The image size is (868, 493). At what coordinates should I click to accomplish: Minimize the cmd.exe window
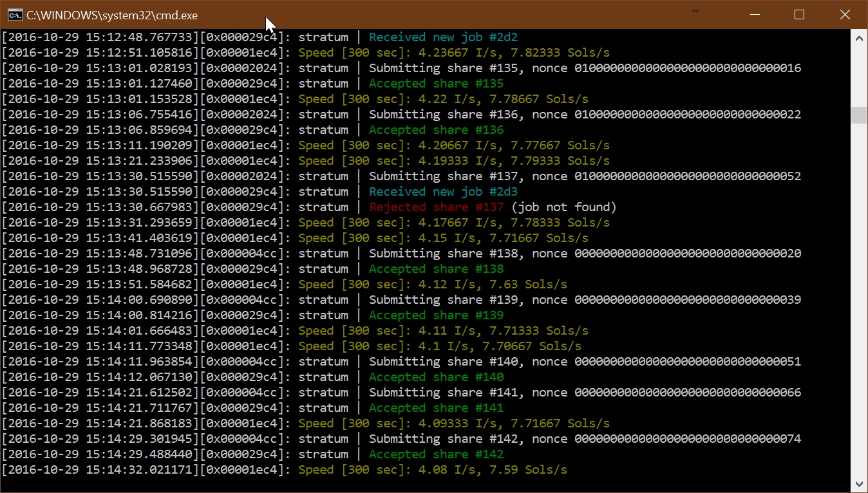pyautogui.click(x=755, y=15)
